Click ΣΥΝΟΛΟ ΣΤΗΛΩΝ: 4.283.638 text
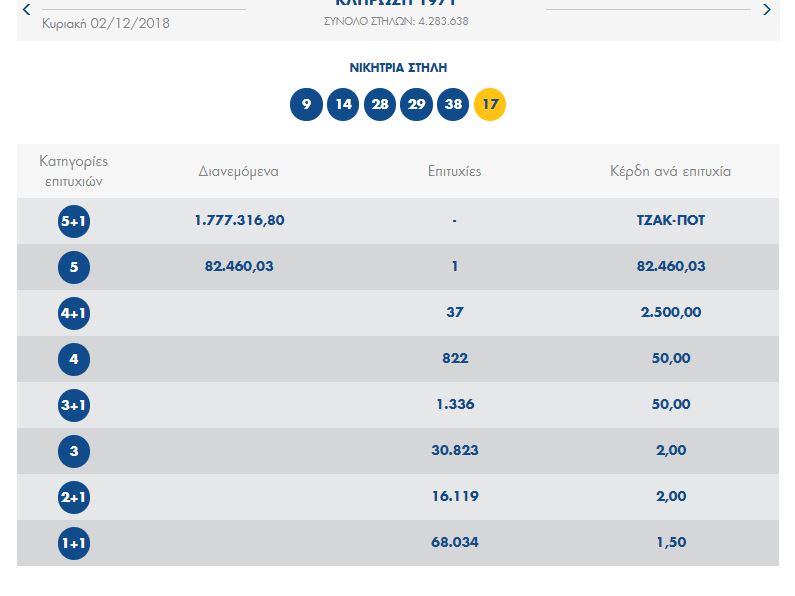This screenshot has height=596, width=795. click(396, 21)
